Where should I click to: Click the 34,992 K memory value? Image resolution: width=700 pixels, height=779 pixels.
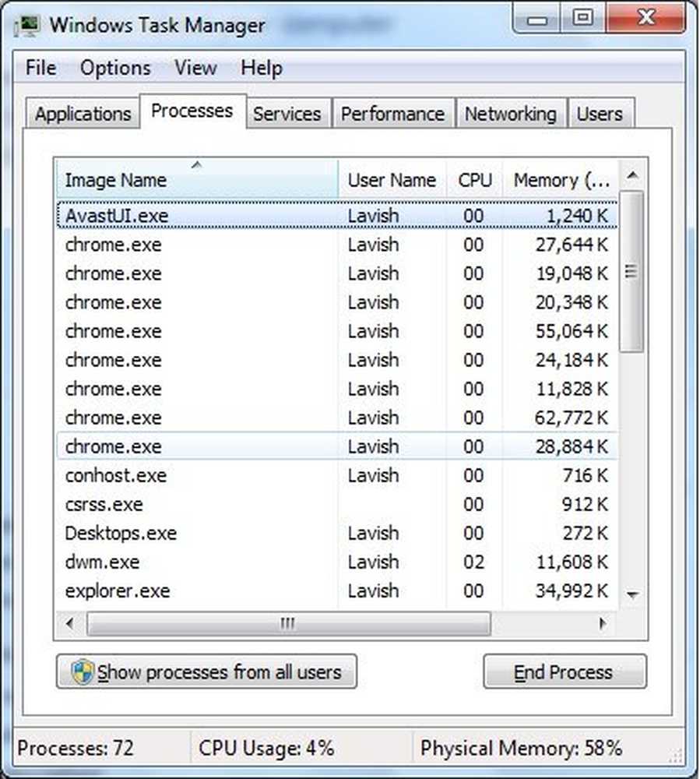click(x=572, y=590)
